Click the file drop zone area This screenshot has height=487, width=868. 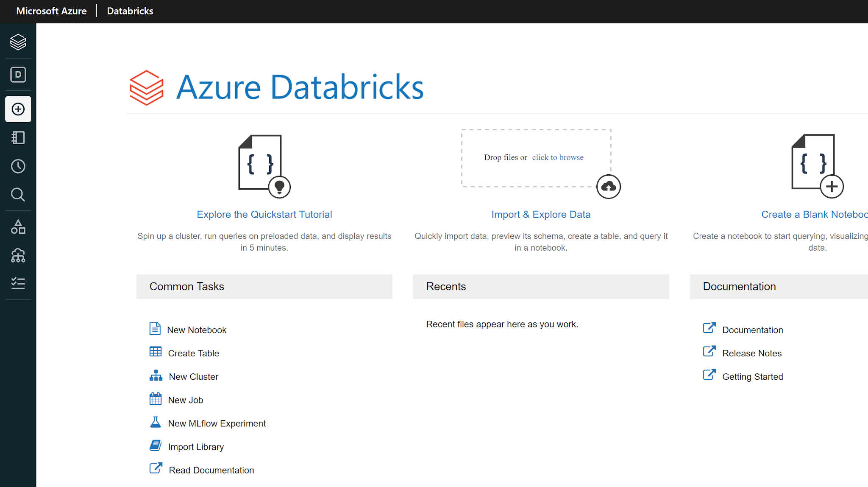click(x=536, y=158)
